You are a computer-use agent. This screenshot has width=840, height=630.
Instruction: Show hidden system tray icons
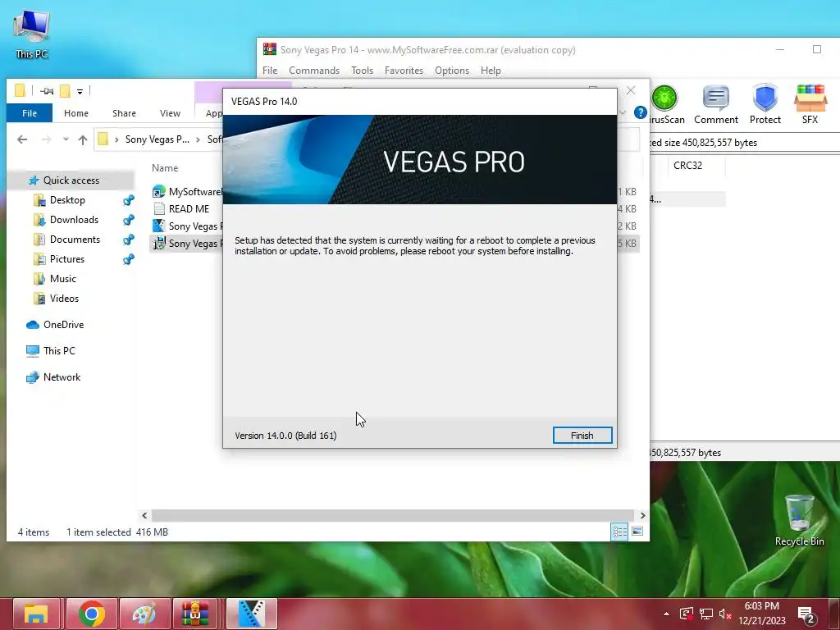(x=666, y=614)
